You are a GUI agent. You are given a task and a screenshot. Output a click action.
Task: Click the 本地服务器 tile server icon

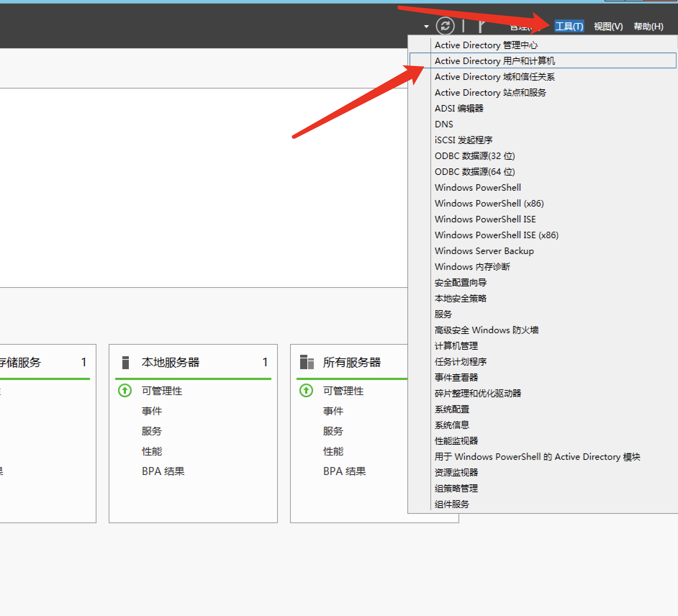(x=125, y=362)
